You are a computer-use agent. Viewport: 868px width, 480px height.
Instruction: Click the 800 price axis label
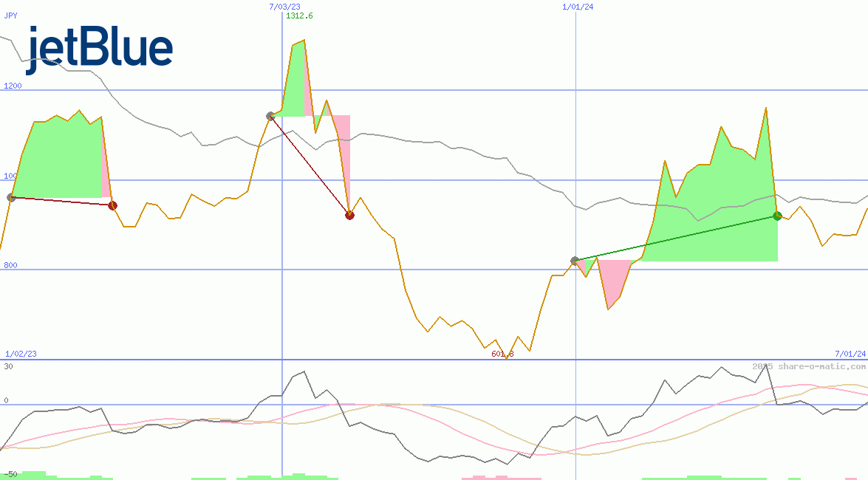pos(10,266)
